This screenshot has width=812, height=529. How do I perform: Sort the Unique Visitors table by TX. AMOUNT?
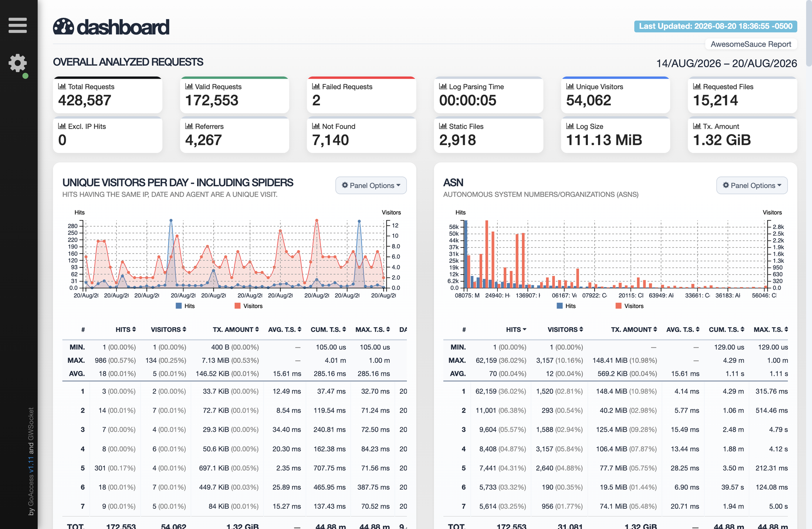pyautogui.click(x=236, y=330)
